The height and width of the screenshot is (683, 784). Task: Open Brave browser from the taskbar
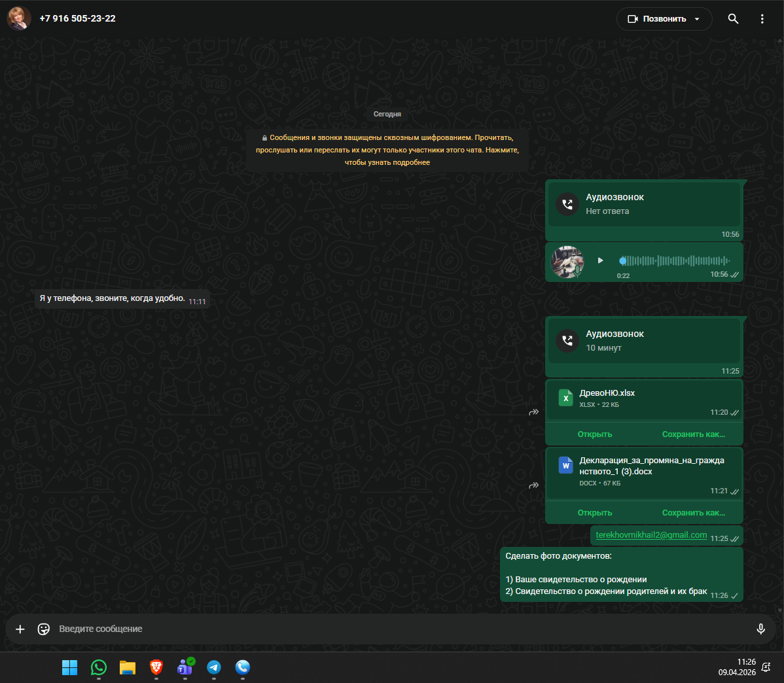[x=156, y=667]
